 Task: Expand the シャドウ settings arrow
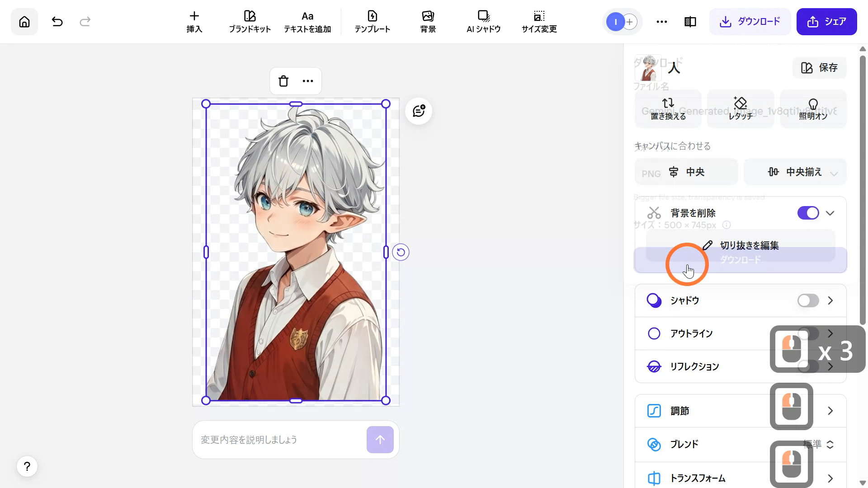pos(830,300)
